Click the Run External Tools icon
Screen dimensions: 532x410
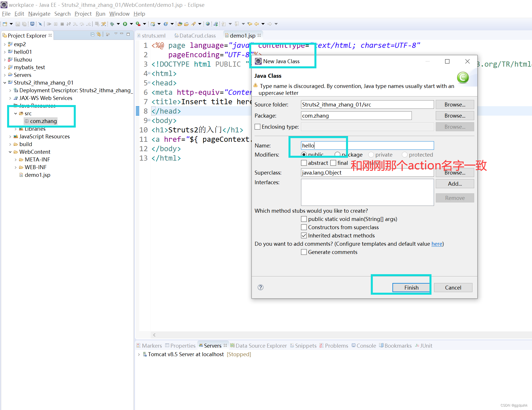tap(138, 24)
